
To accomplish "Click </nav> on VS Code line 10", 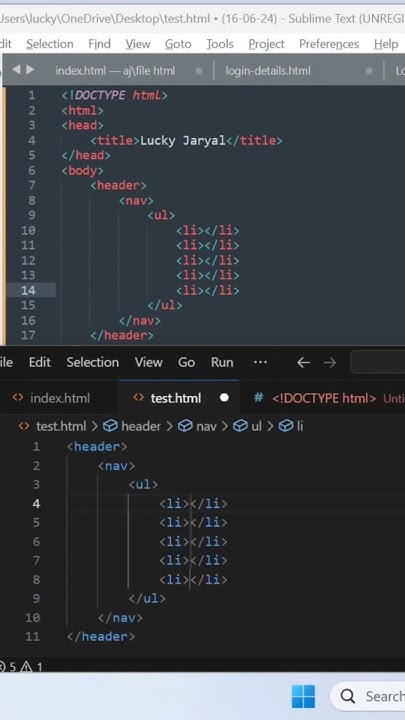I will point(120,618).
